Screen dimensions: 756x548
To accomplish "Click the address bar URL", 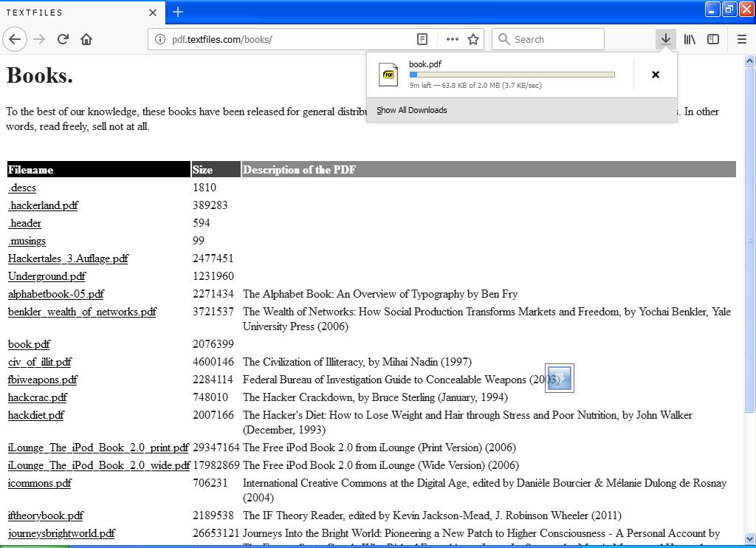I will point(221,40).
